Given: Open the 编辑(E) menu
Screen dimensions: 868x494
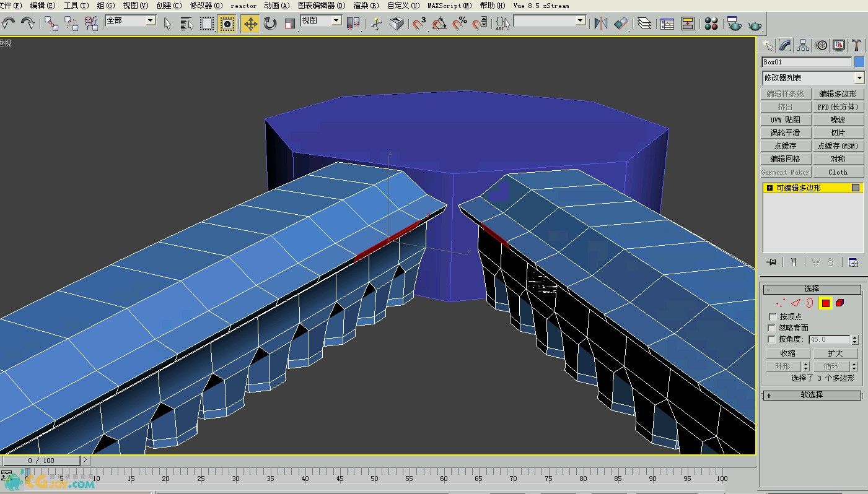Looking at the screenshot, I should click(x=42, y=6).
